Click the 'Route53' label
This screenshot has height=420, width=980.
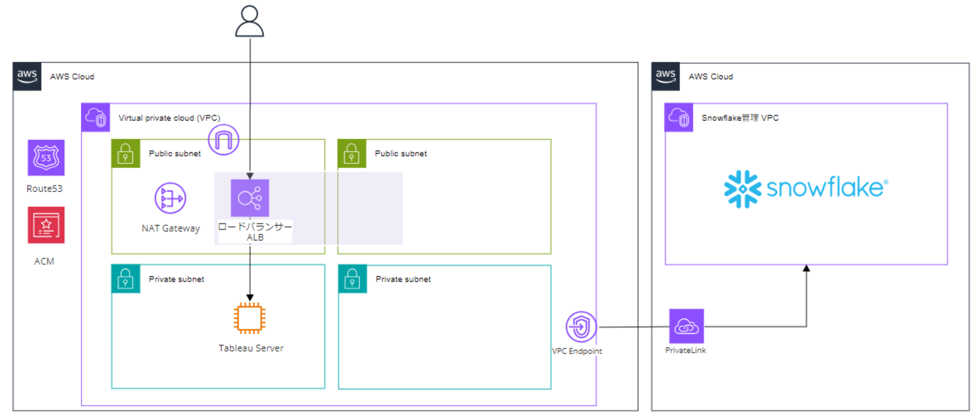[x=45, y=189]
